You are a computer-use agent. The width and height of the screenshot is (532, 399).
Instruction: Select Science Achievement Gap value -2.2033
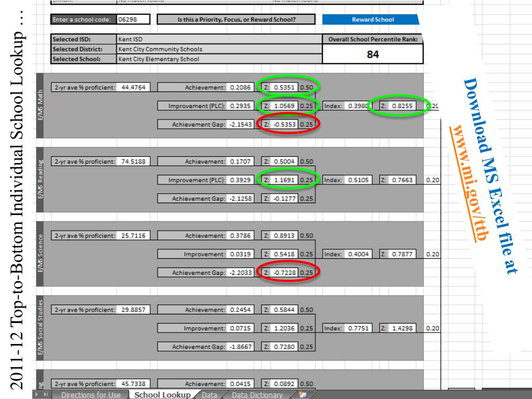coord(240,273)
